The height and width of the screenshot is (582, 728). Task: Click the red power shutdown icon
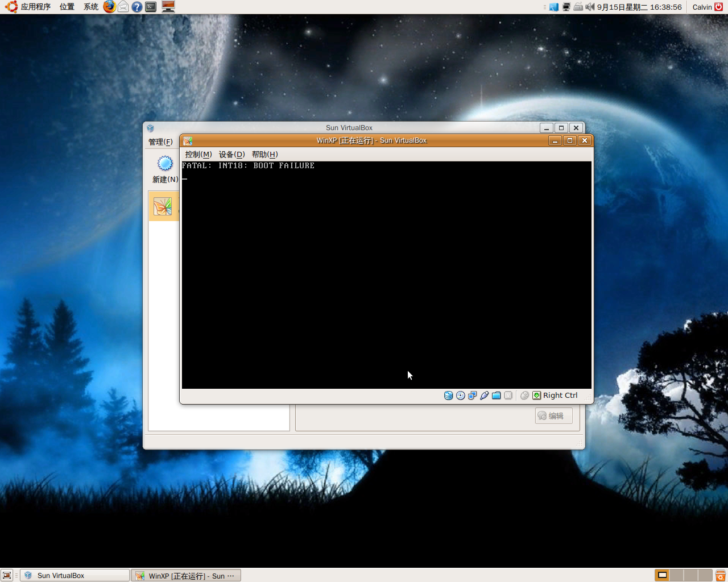719,7
